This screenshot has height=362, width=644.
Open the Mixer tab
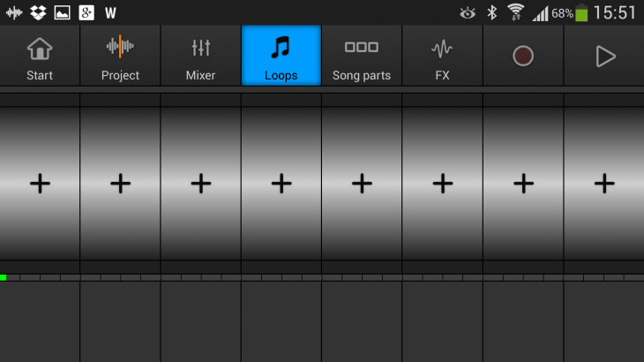[201, 56]
